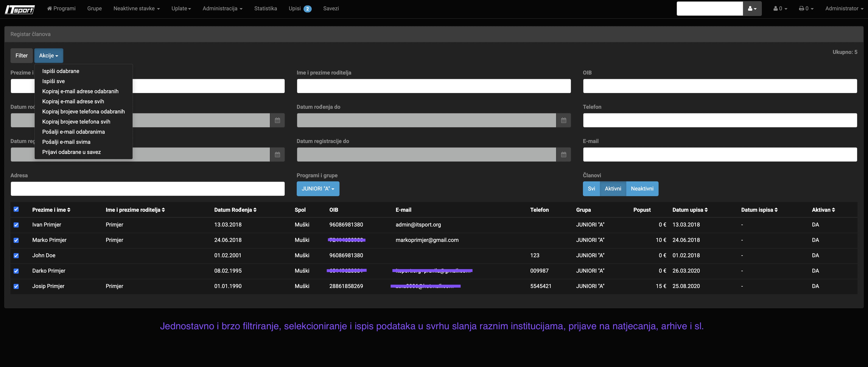
Task: Click the user icon button beside search
Action: tap(752, 9)
